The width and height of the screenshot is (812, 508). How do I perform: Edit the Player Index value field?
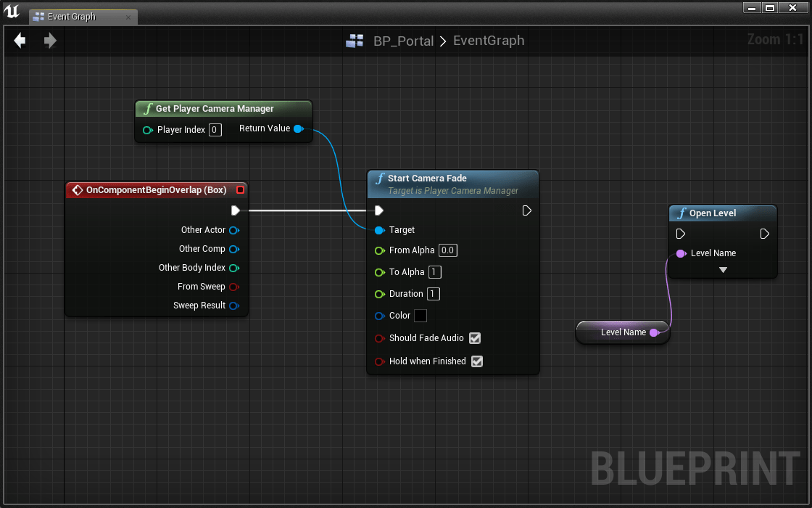click(215, 130)
